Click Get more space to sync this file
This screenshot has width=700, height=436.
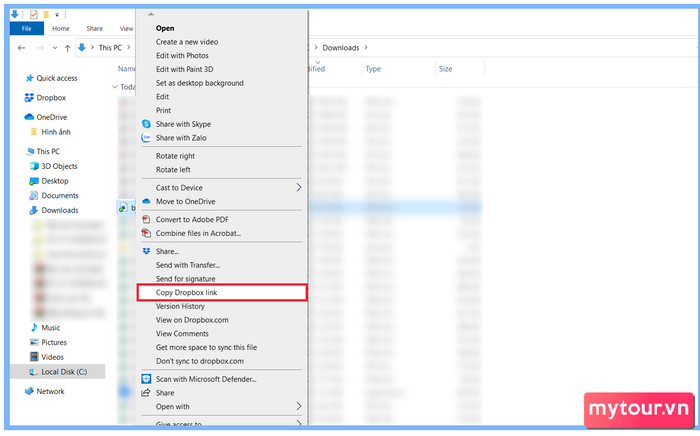[206, 348]
